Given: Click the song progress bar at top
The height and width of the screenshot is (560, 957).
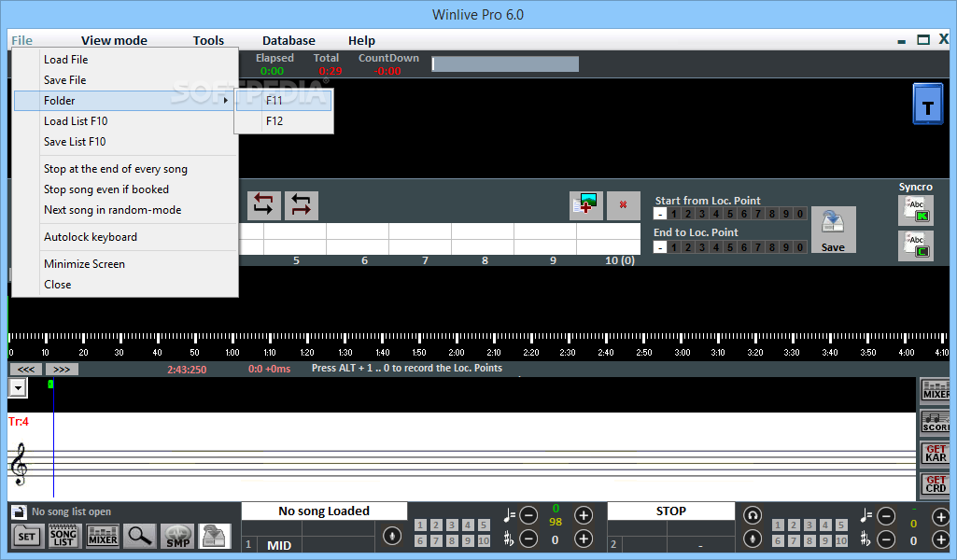Looking at the screenshot, I should point(505,64).
